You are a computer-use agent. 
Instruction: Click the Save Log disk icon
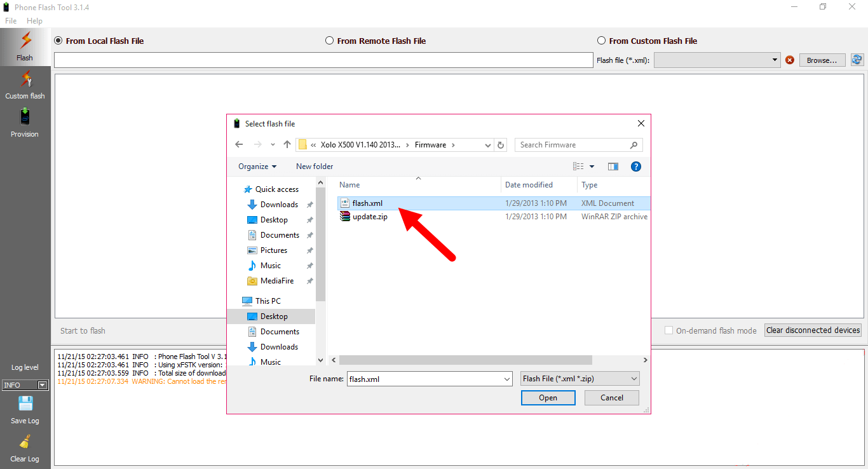[25, 404]
